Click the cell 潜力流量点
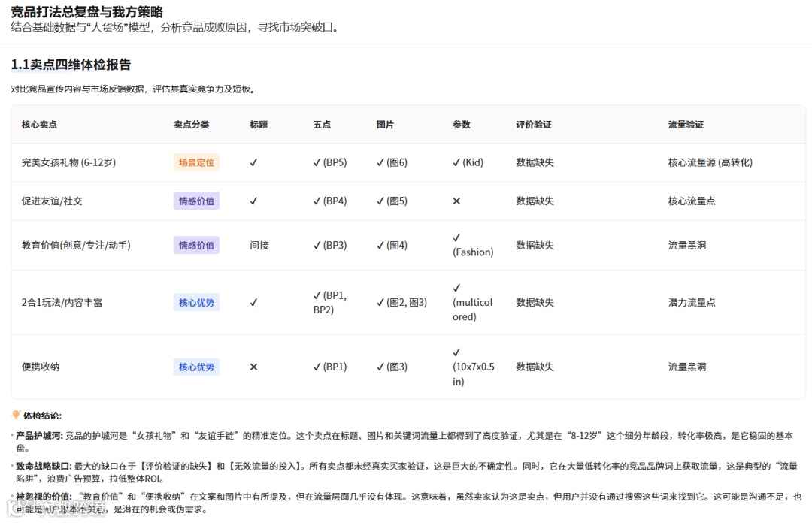 pyautogui.click(x=692, y=302)
